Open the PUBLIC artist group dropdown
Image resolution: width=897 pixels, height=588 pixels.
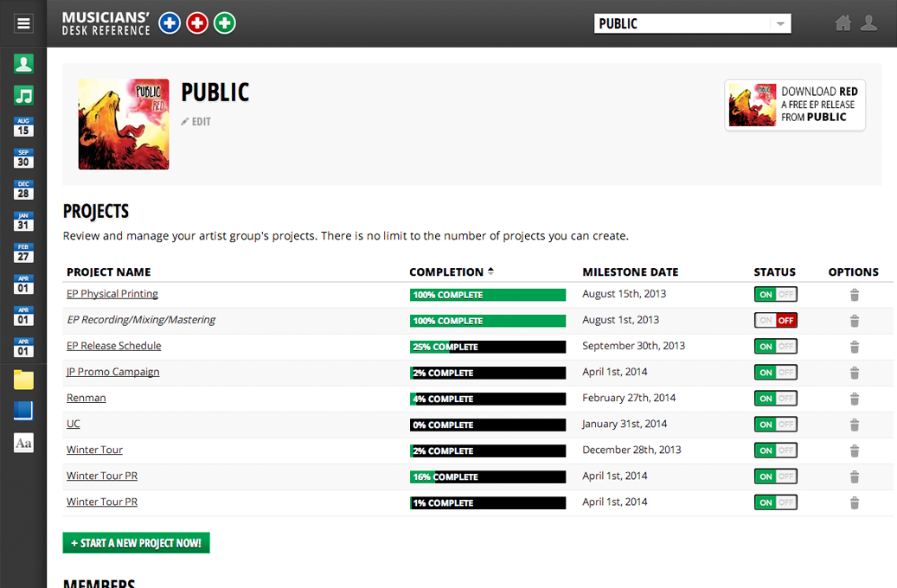[x=692, y=23]
